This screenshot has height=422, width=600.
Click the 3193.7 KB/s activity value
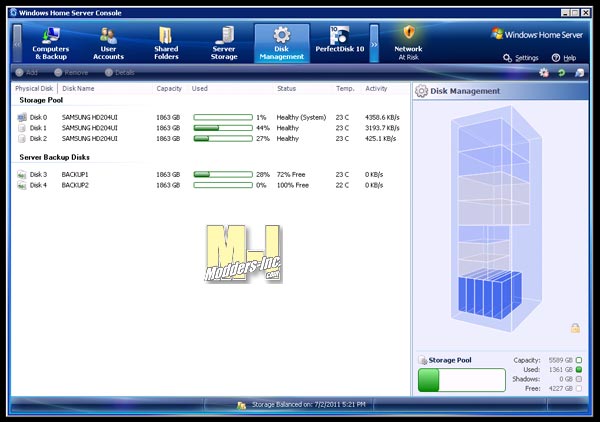tap(382, 128)
